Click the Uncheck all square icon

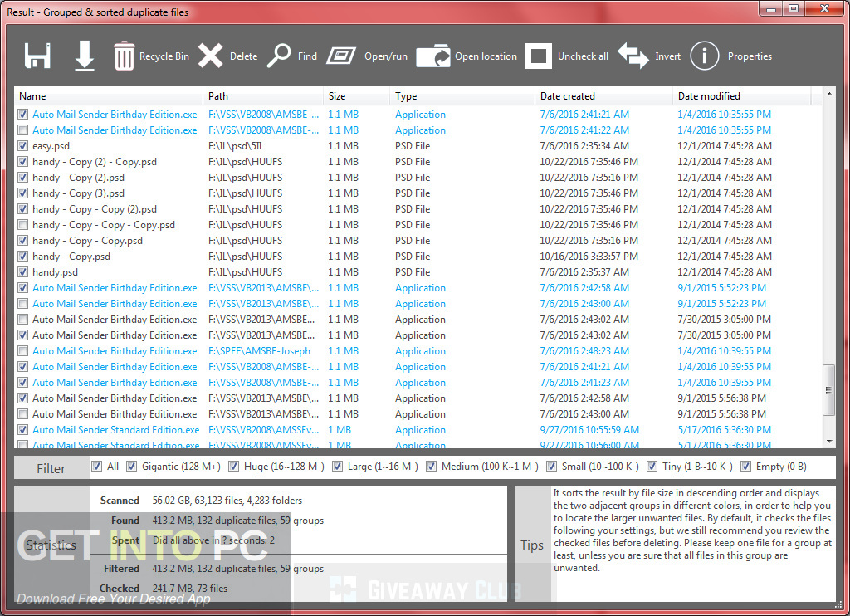click(x=538, y=56)
